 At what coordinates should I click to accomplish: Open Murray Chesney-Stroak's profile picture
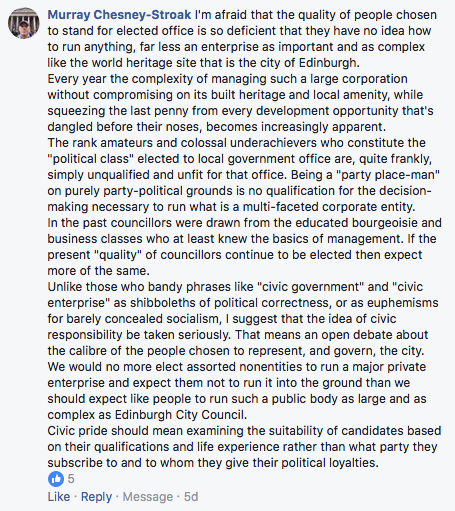point(24,23)
